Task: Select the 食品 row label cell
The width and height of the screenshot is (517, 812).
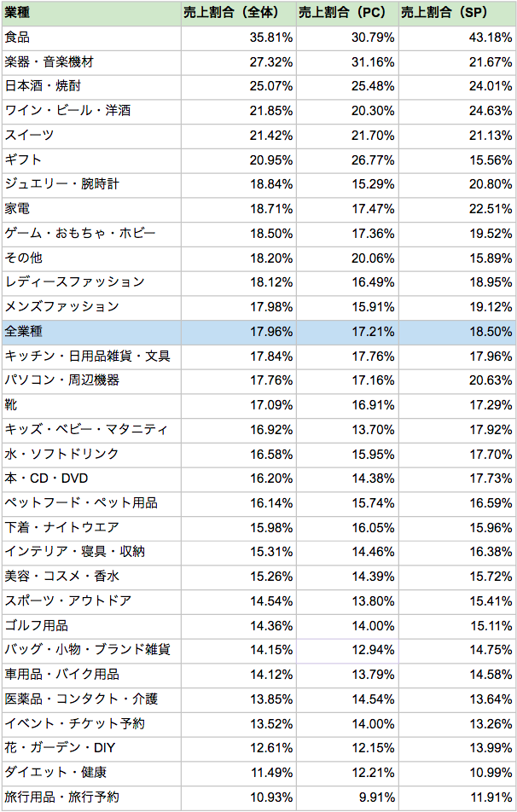Action: [x=91, y=38]
